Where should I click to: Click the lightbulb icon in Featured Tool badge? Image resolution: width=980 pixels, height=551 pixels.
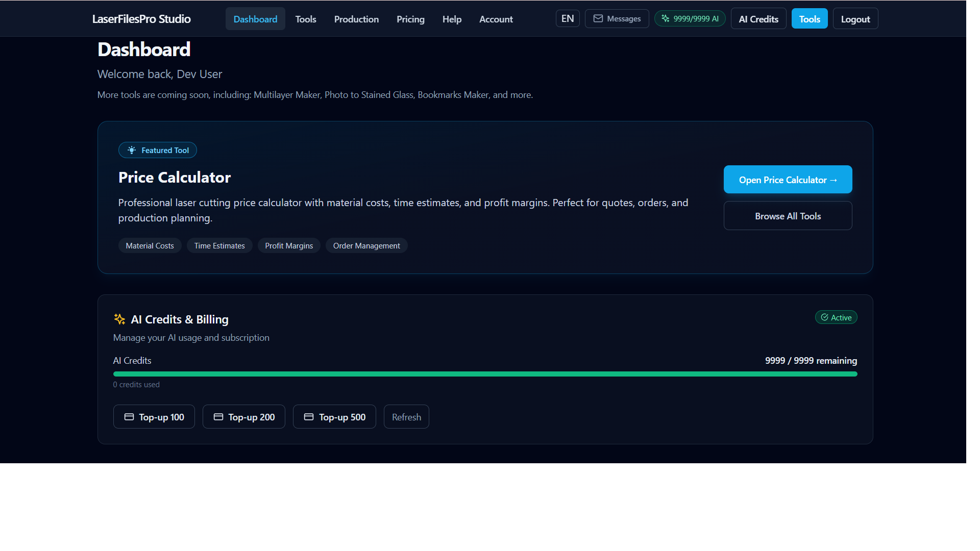click(132, 150)
